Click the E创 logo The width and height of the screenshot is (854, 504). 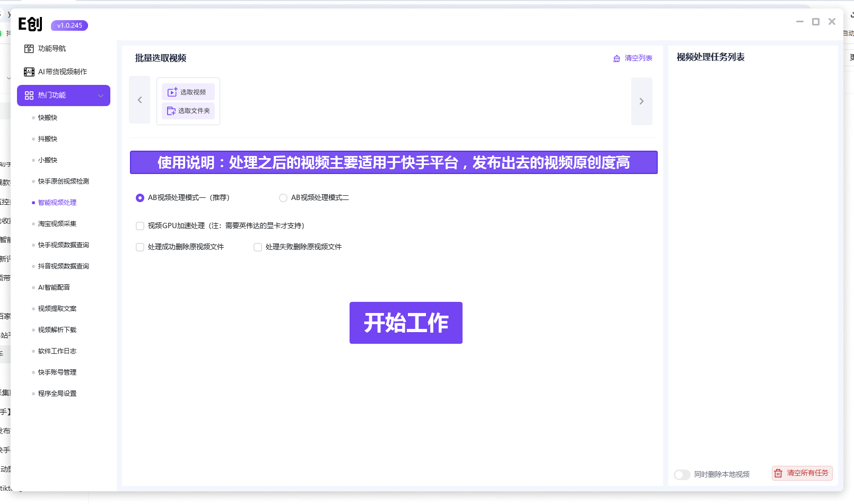[x=30, y=24]
